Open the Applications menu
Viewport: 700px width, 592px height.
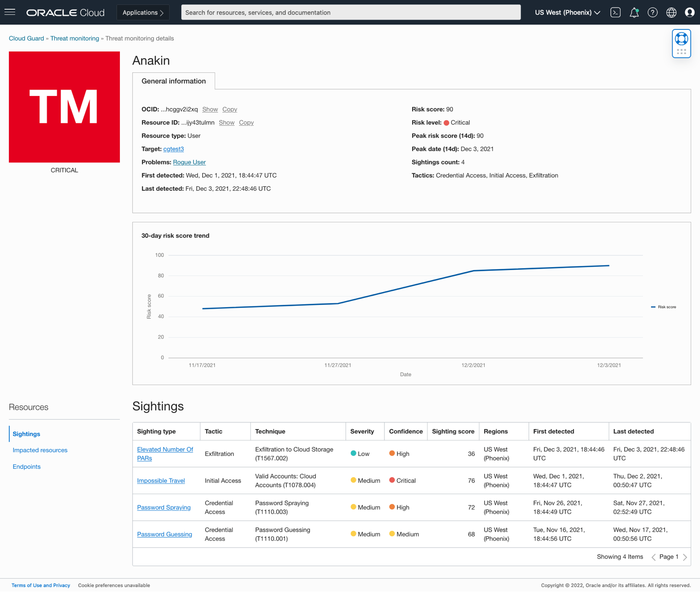click(x=143, y=13)
